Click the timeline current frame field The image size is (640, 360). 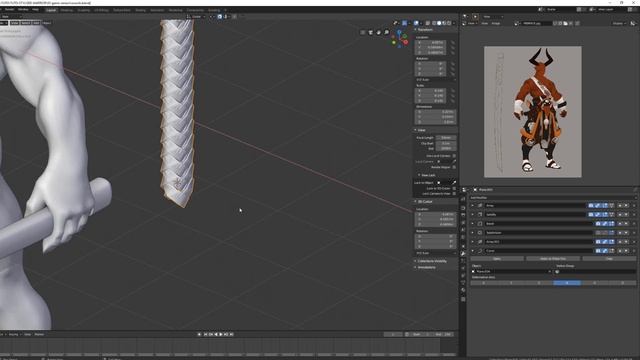click(393, 334)
